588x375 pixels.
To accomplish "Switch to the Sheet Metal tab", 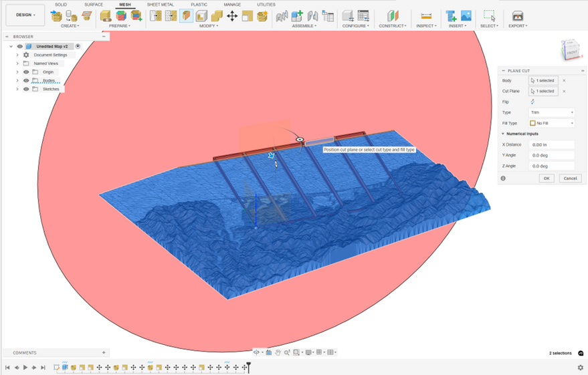I will click(x=160, y=5).
